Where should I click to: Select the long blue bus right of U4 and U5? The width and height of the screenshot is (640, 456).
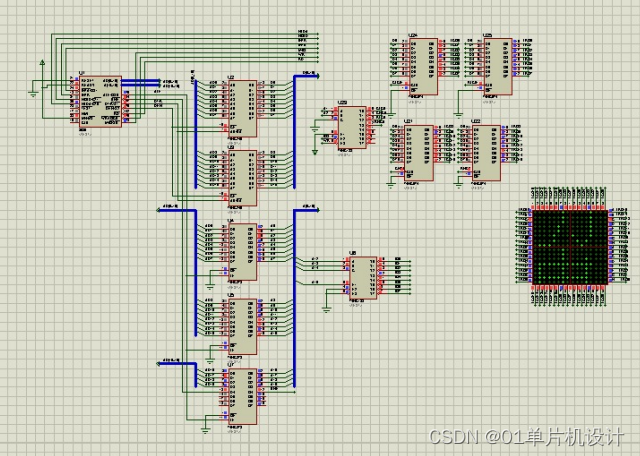(295, 298)
